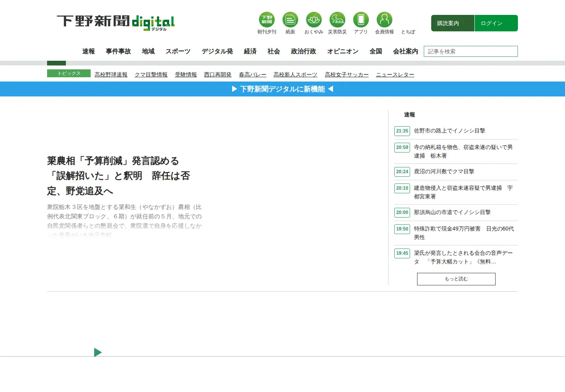Open the 下野新聞デジタルに新機能 banner
The image size is (565, 392).
282,89
